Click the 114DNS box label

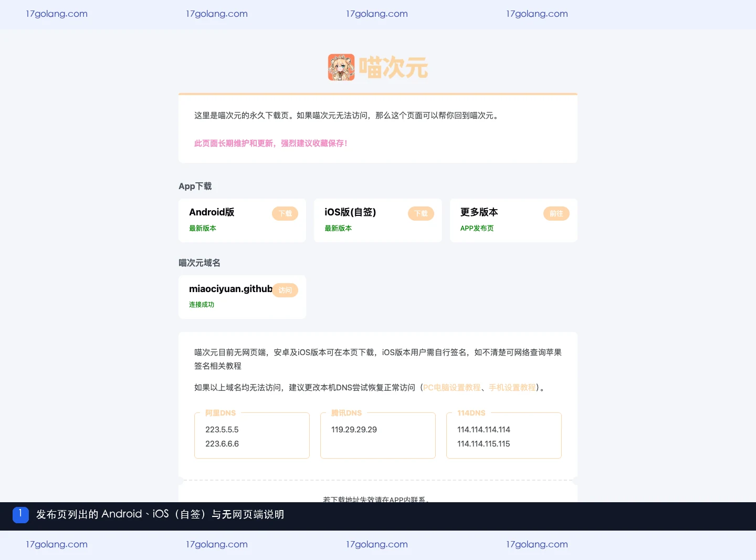471,413
